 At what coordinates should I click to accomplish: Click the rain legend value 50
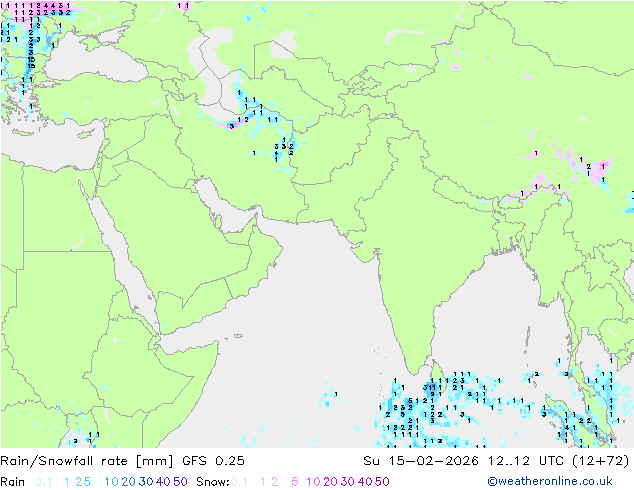pyautogui.click(x=180, y=482)
